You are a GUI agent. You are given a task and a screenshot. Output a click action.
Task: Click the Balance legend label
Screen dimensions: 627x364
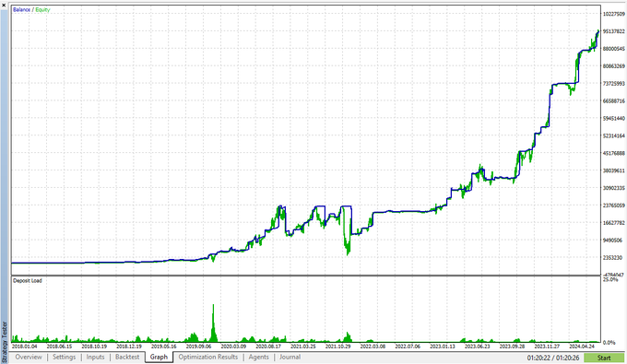pyautogui.click(x=21, y=9)
